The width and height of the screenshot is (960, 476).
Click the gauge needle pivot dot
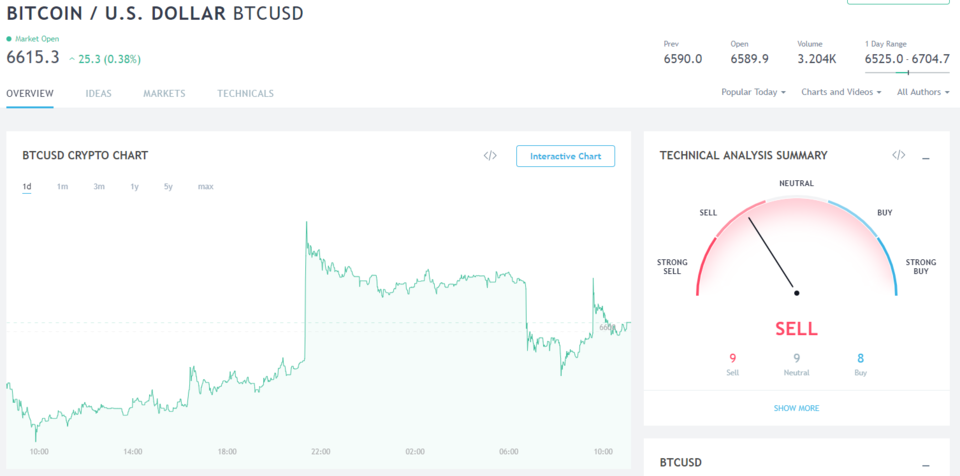[797, 293]
